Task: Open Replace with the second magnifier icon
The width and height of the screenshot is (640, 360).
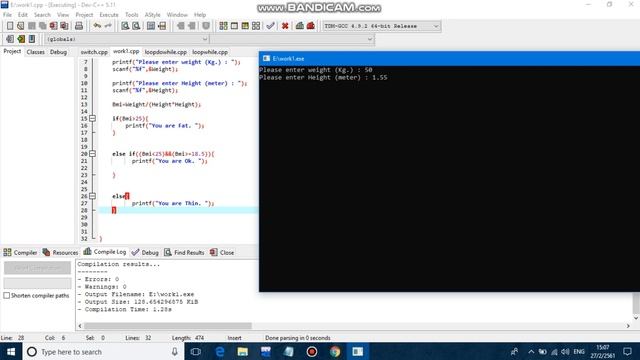Action: 136,26
